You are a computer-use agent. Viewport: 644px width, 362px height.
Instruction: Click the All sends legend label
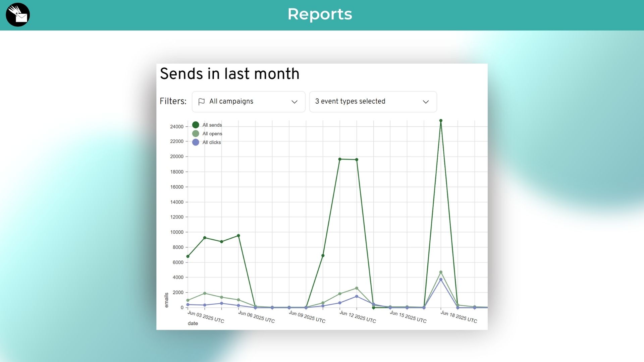pyautogui.click(x=212, y=125)
